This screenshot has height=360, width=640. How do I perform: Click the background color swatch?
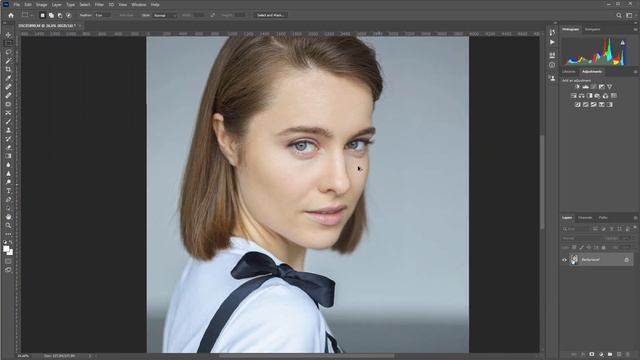click(x=10, y=252)
